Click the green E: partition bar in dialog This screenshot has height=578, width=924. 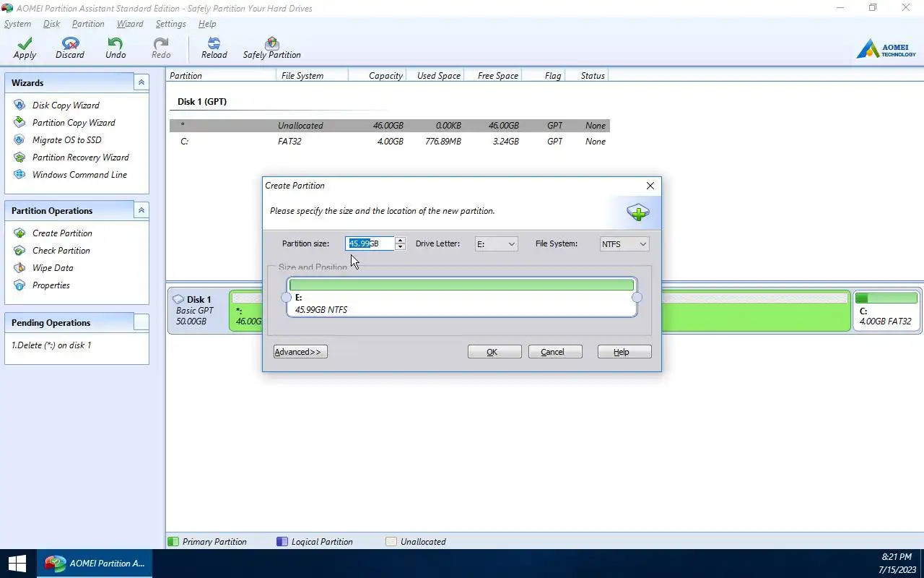pos(461,285)
